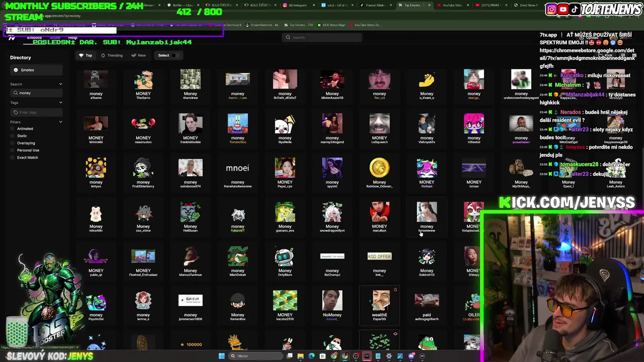
Task: Open File Explorer from the taskbar
Action: pos(300,356)
